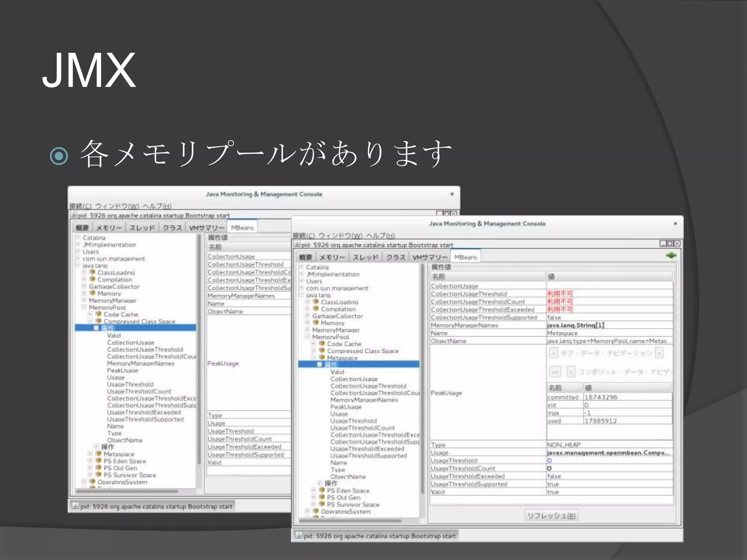747x560 pixels.
Task: Select UsageThreshold node in front window tree
Action: pos(353,421)
